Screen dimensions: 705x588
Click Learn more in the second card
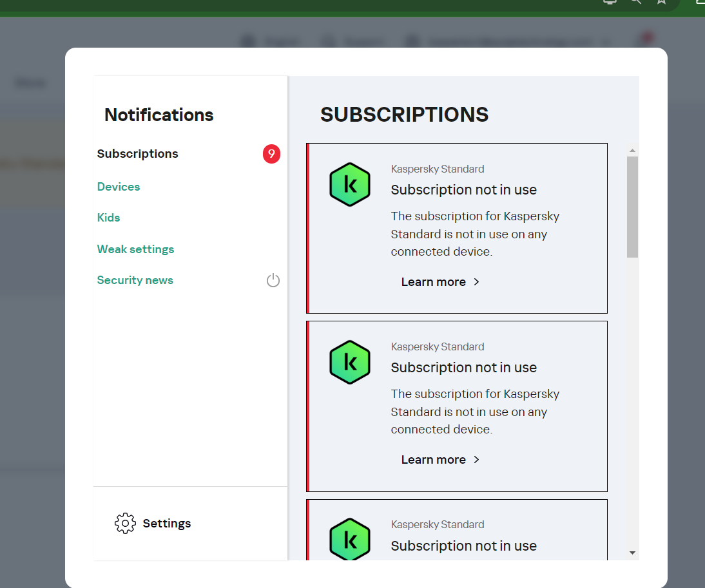(x=434, y=460)
